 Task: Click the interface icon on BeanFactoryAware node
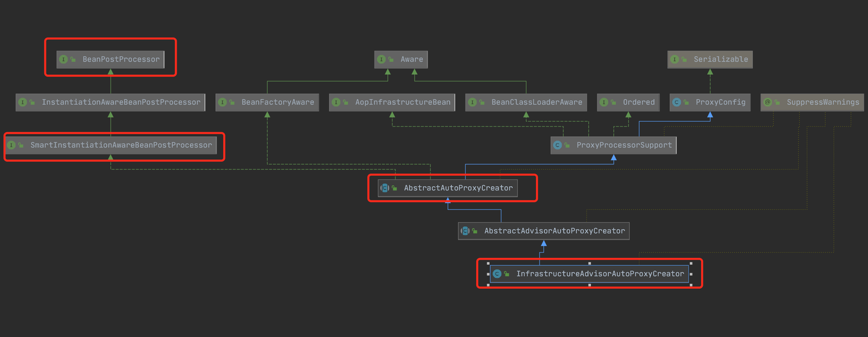pyautogui.click(x=222, y=102)
